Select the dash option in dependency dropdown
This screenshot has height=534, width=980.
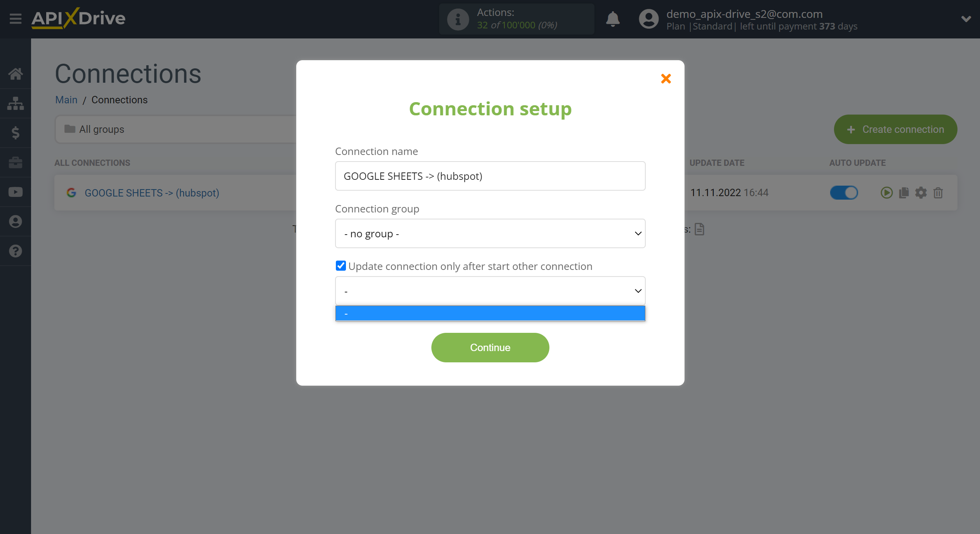pyautogui.click(x=490, y=312)
